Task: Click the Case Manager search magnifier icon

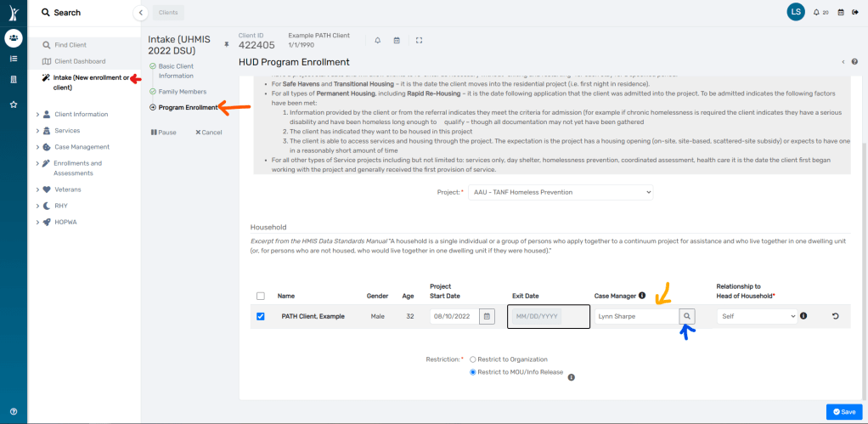Action: (687, 316)
